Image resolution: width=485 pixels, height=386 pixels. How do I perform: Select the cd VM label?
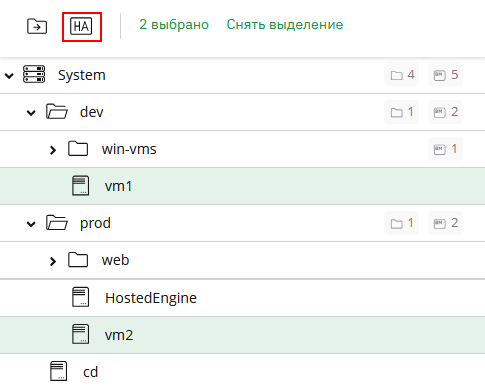point(91,372)
